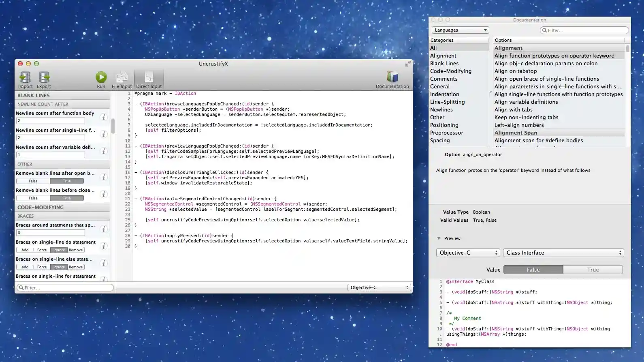644x362 pixels.
Task: Click the Import toolbar icon
Action: [x=25, y=79]
